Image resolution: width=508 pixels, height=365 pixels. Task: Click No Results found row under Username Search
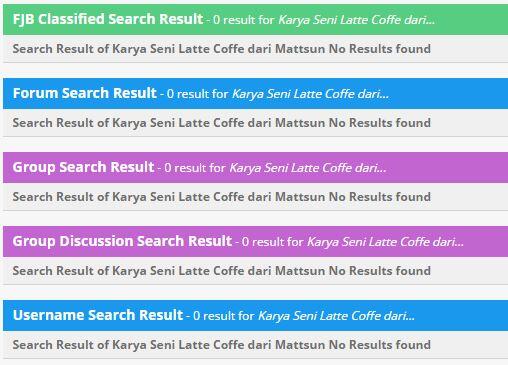255,345
